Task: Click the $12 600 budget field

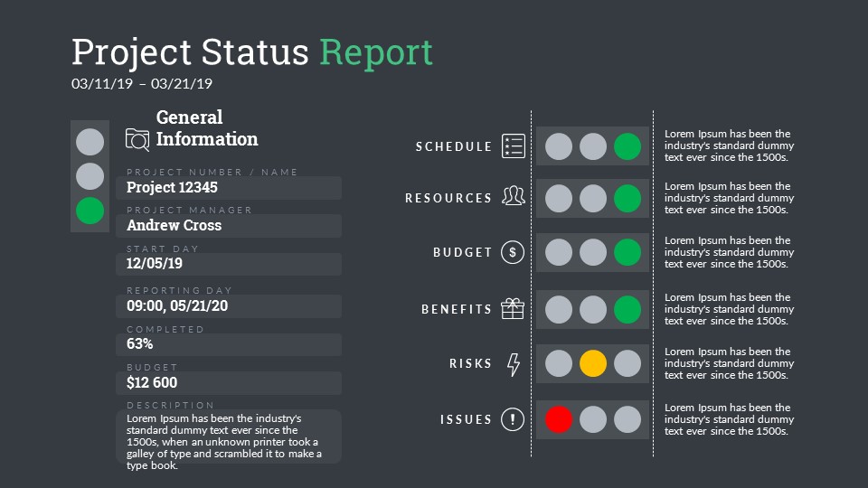Action: [x=229, y=383]
